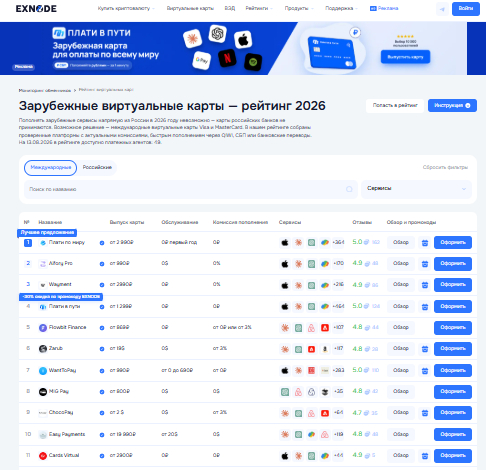Open the Сервисы filter dropdown

pos(416,189)
